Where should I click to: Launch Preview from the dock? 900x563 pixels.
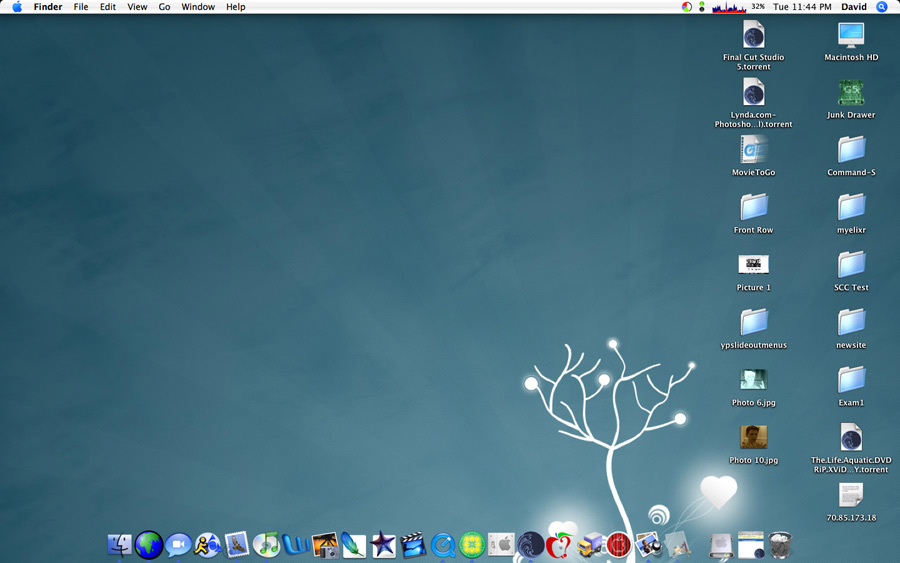pos(648,545)
